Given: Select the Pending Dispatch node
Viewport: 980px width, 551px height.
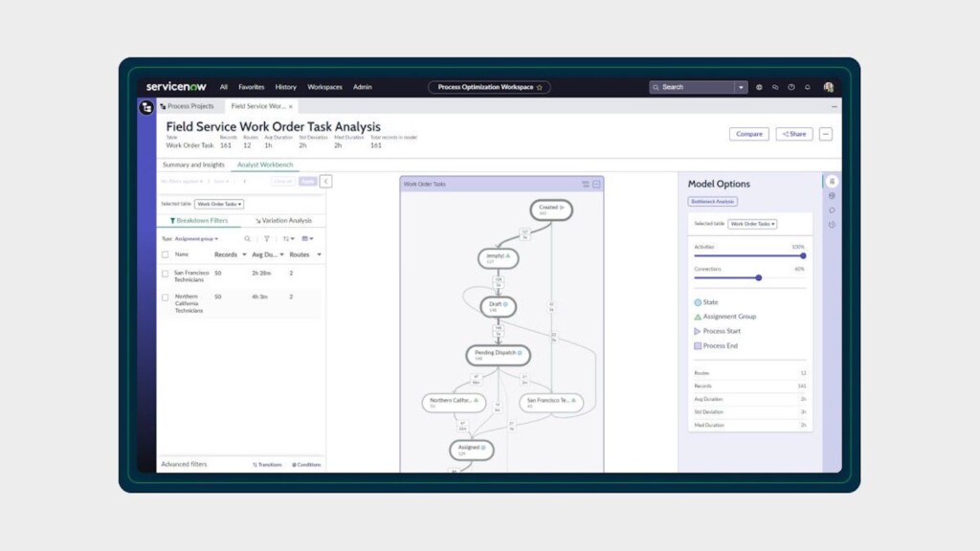Looking at the screenshot, I should point(498,355).
